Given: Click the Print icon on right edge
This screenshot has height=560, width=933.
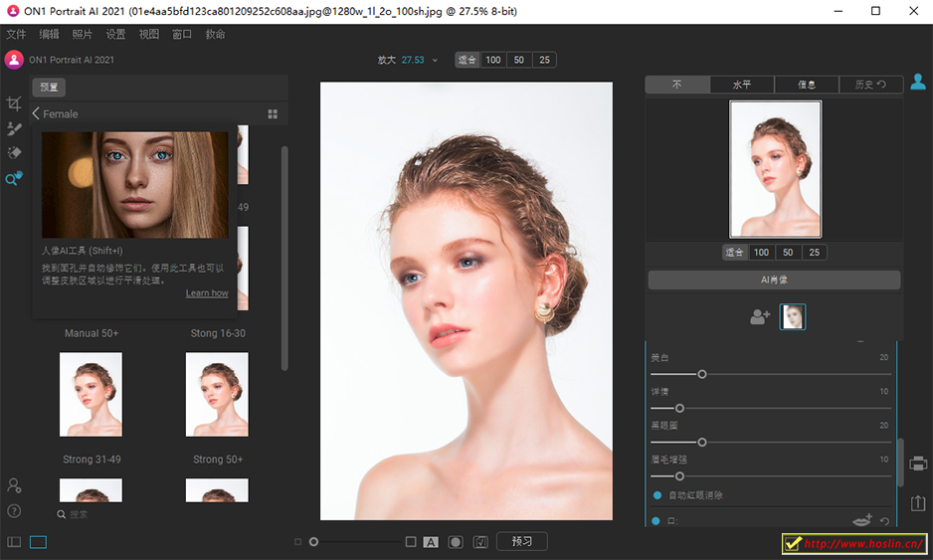Looking at the screenshot, I should (x=918, y=464).
